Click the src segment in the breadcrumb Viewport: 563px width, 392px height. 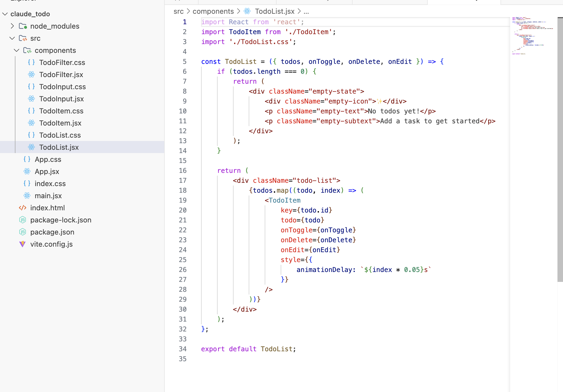pyautogui.click(x=178, y=11)
